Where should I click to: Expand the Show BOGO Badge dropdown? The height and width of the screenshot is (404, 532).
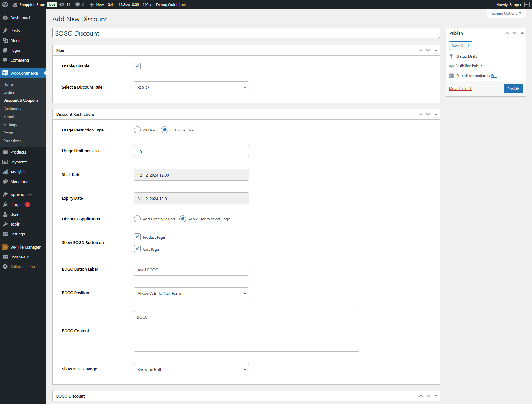[x=191, y=369]
